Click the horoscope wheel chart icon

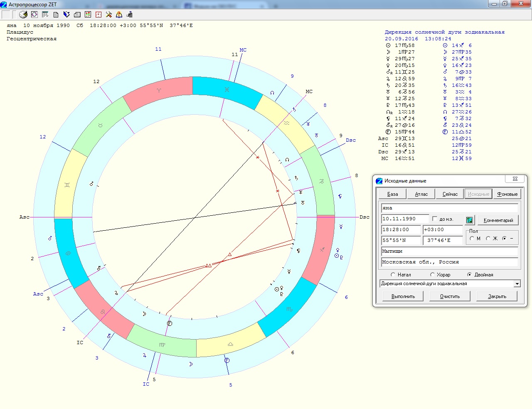click(34, 15)
